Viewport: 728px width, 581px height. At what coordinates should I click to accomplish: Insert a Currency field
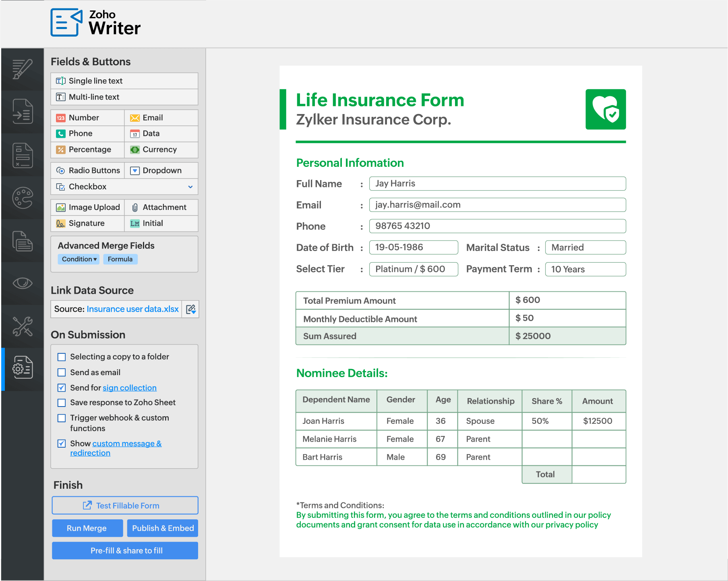[161, 149]
